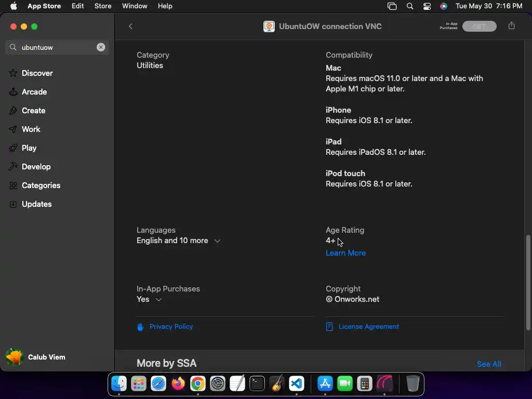The width and height of the screenshot is (532, 399).
Task: Clear the search field with the X icon
Action: [x=101, y=47]
